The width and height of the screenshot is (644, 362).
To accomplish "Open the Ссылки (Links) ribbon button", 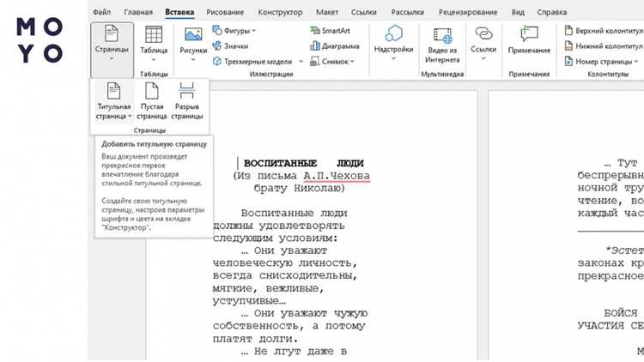I will 483,44.
